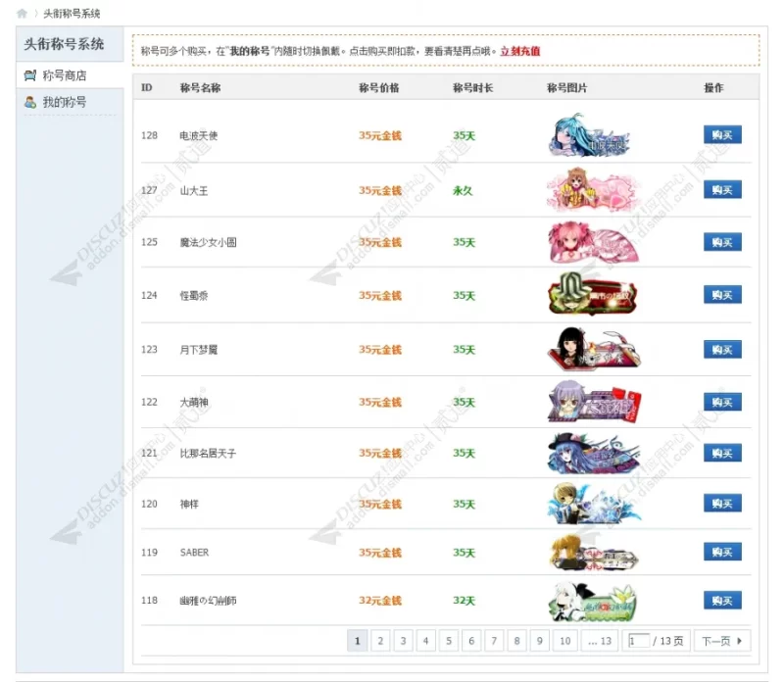The width and height of the screenshot is (784, 682).
Task: Click the SABER title badge image
Action: (593, 553)
